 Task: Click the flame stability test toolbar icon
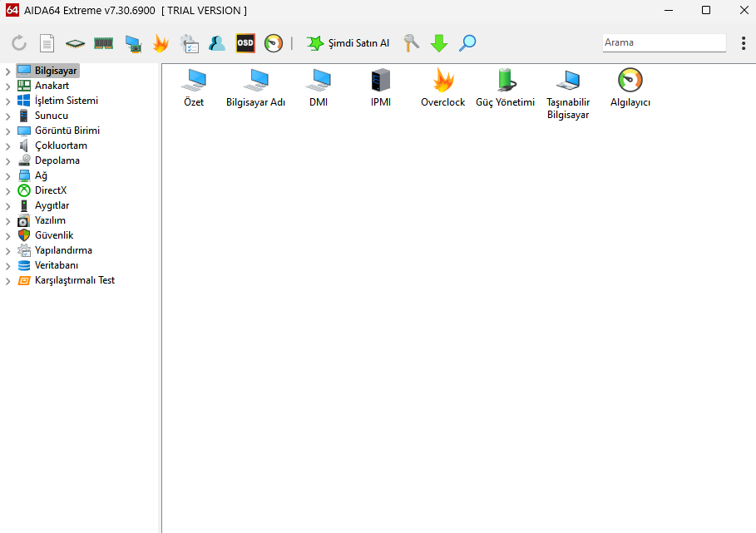tap(161, 43)
